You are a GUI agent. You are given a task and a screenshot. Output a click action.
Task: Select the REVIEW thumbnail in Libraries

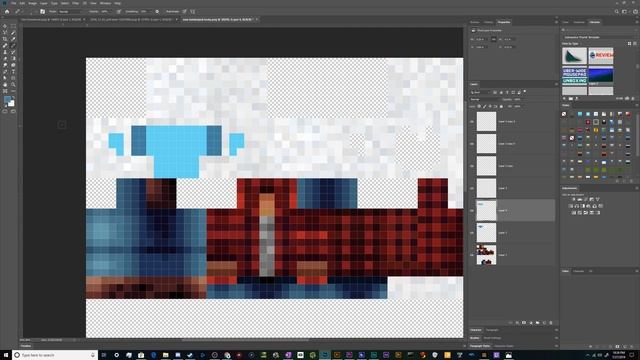601,56
